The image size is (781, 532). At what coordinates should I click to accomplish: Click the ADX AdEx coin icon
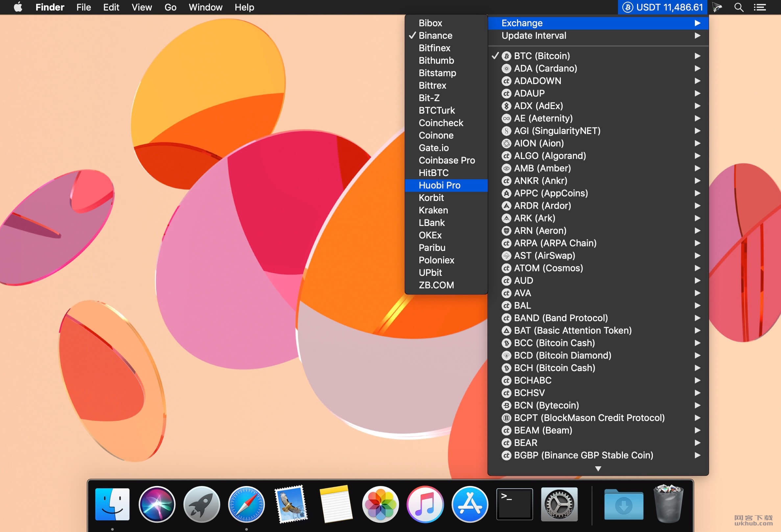coord(507,106)
